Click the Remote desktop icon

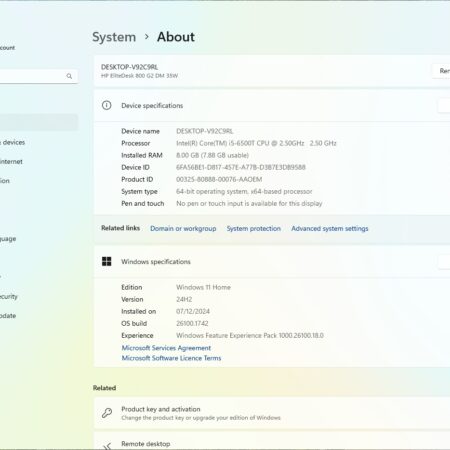(x=107, y=445)
